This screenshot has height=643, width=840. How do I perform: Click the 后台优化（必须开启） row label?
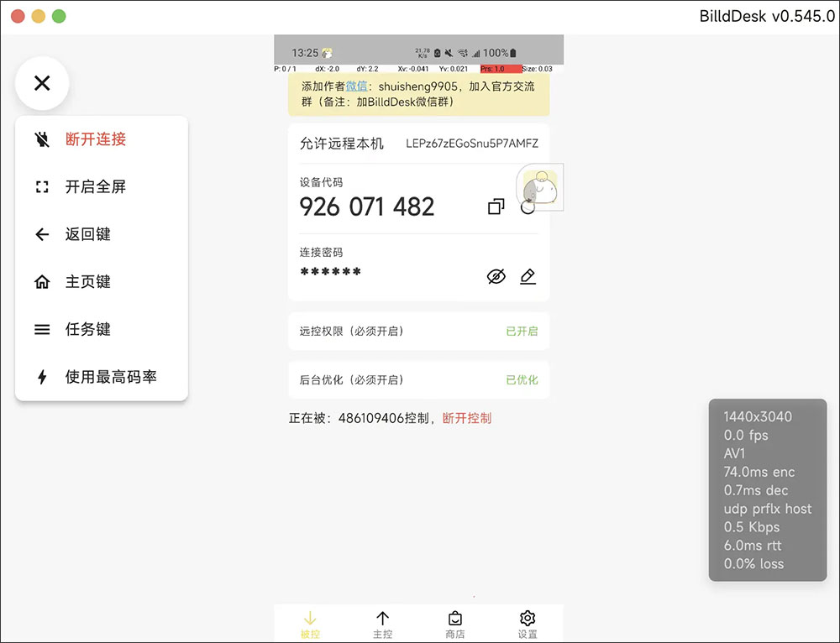tap(351, 380)
